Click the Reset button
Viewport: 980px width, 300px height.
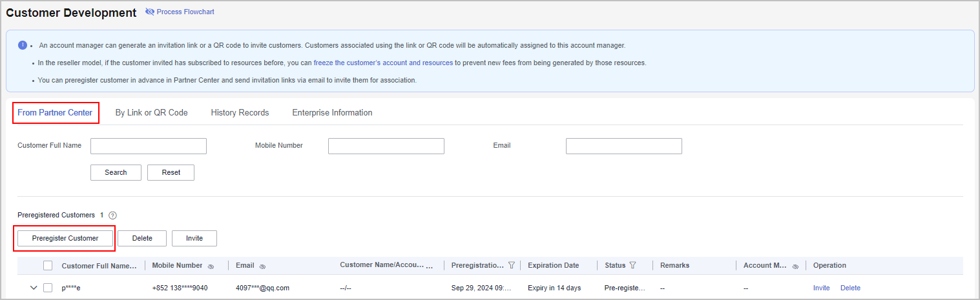coord(171,172)
